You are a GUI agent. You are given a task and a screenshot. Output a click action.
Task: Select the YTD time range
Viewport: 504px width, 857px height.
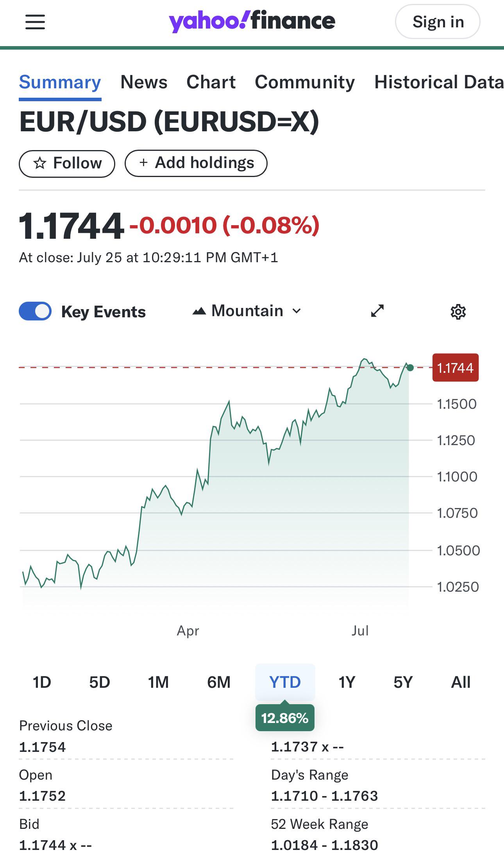click(285, 682)
